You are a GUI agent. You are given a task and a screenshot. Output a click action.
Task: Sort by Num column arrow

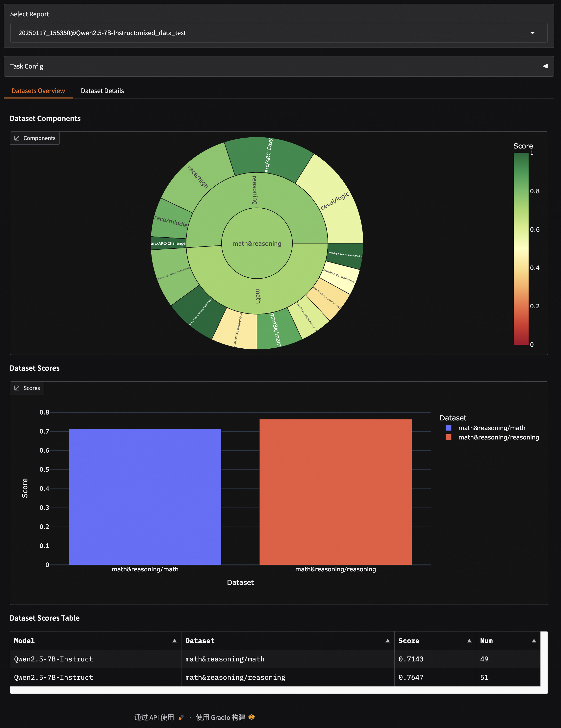pos(534,641)
